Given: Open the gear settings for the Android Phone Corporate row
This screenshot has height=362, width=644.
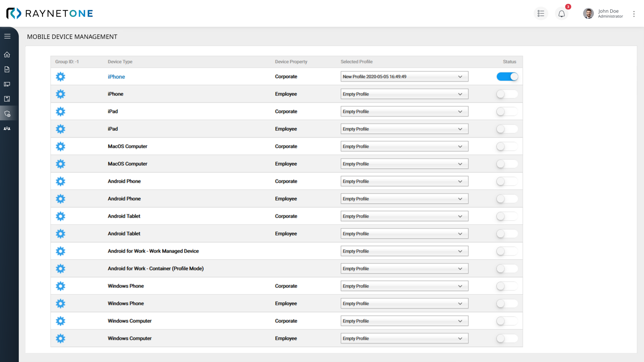Looking at the screenshot, I should (x=60, y=181).
